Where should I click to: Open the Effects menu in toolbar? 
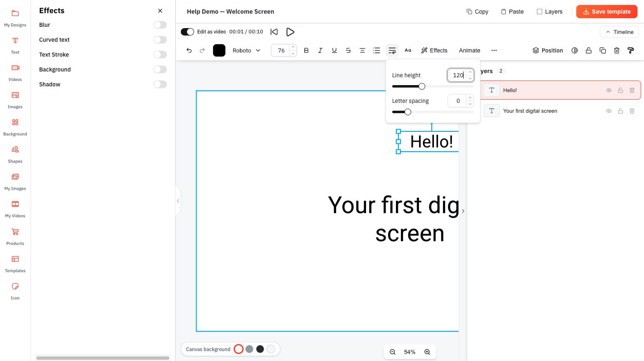434,50
